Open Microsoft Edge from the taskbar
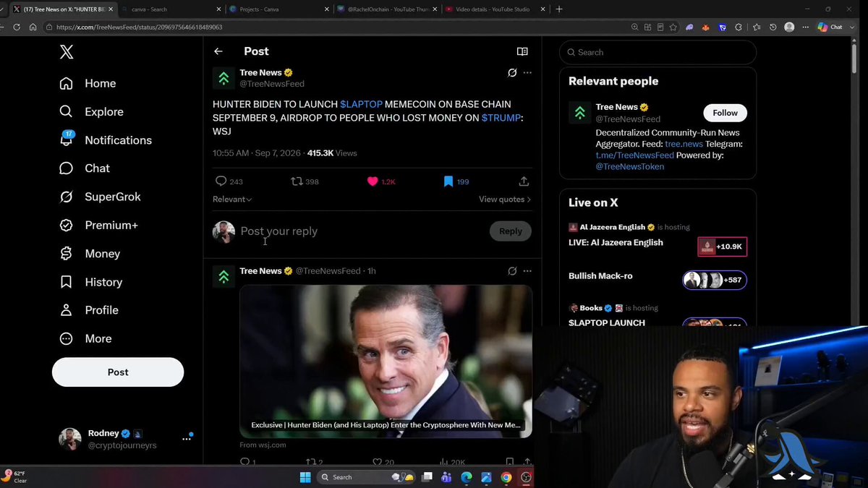The image size is (868, 488). pyautogui.click(x=467, y=477)
